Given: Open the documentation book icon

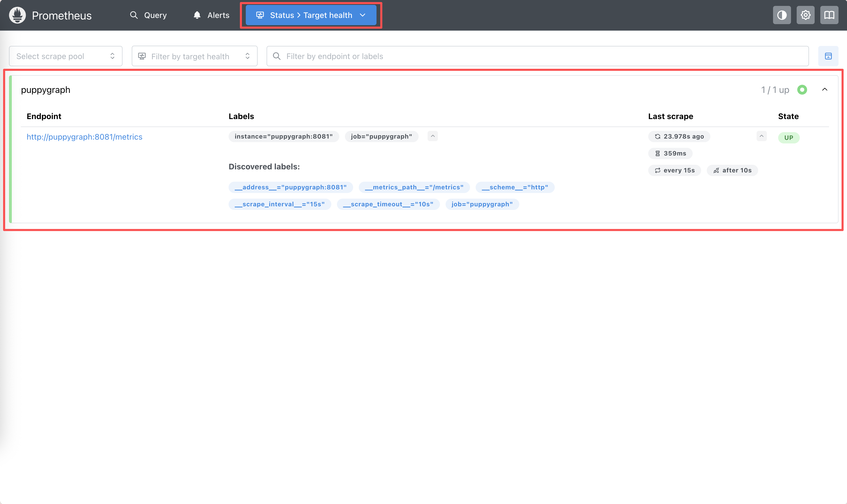Looking at the screenshot, I should point(829,15).
